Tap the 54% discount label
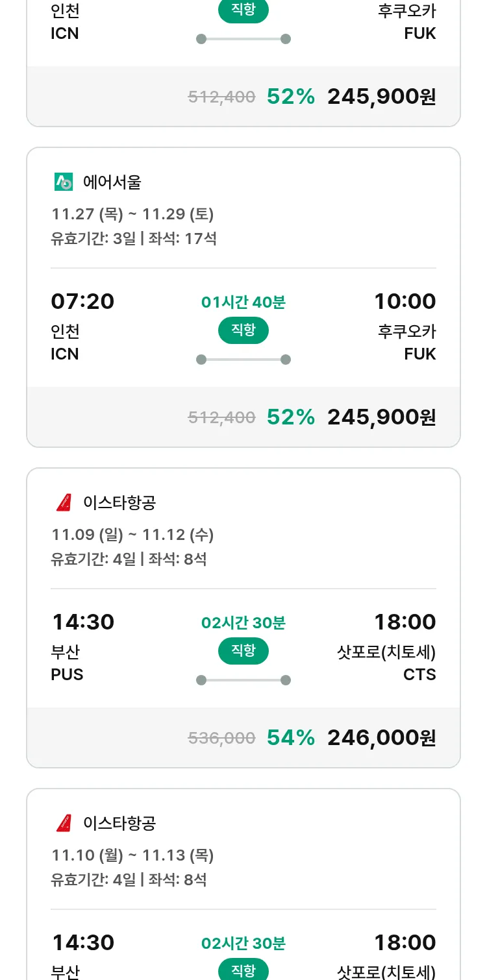This screenshot has height=980, width=487. [x=290, y=738]
